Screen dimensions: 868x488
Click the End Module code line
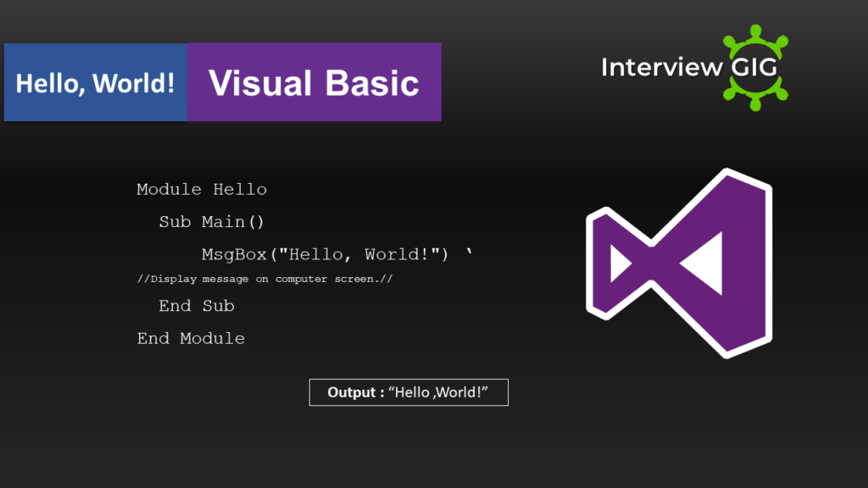(191, 338)
